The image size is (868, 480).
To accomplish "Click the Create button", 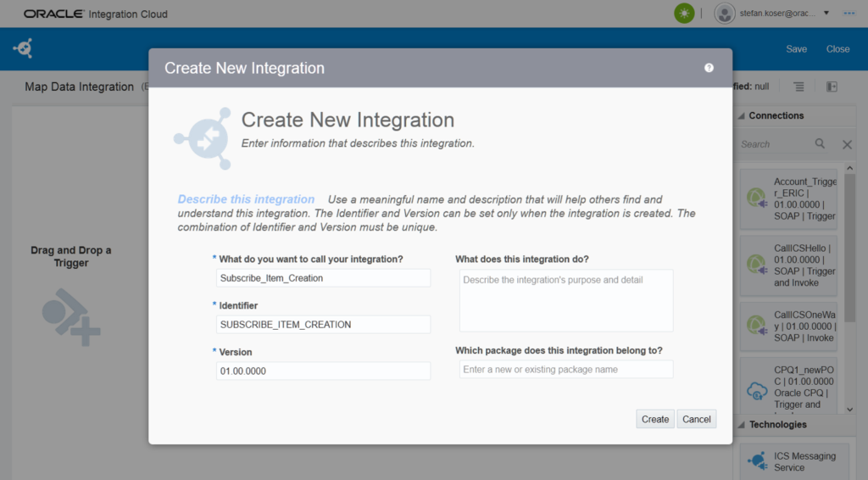I will pyautogui.click(x=655, y=419).
